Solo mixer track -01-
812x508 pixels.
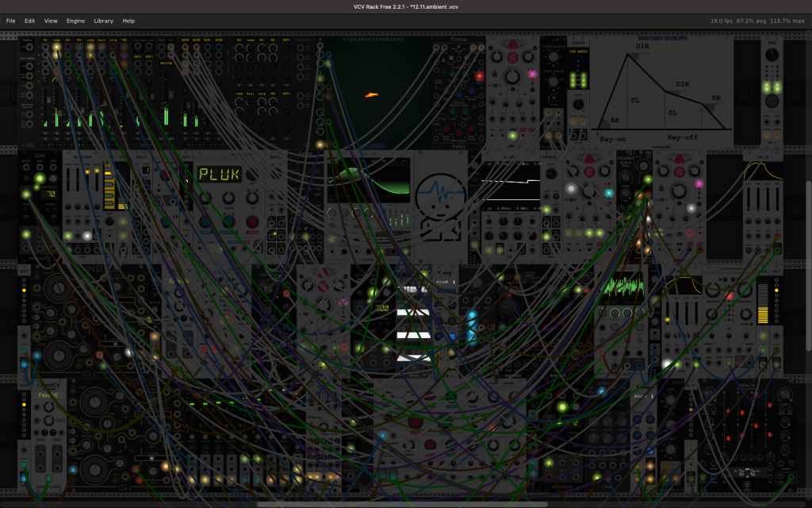45,138
